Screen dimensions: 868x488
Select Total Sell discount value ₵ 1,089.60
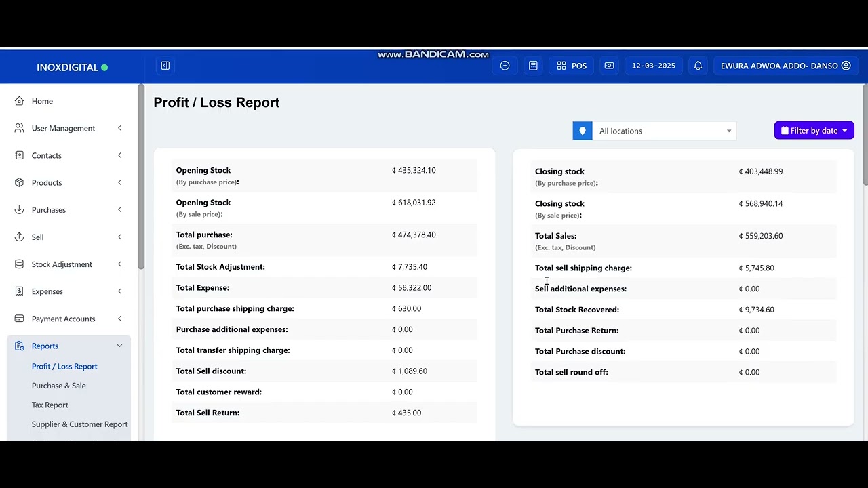(x=410, y=371)
